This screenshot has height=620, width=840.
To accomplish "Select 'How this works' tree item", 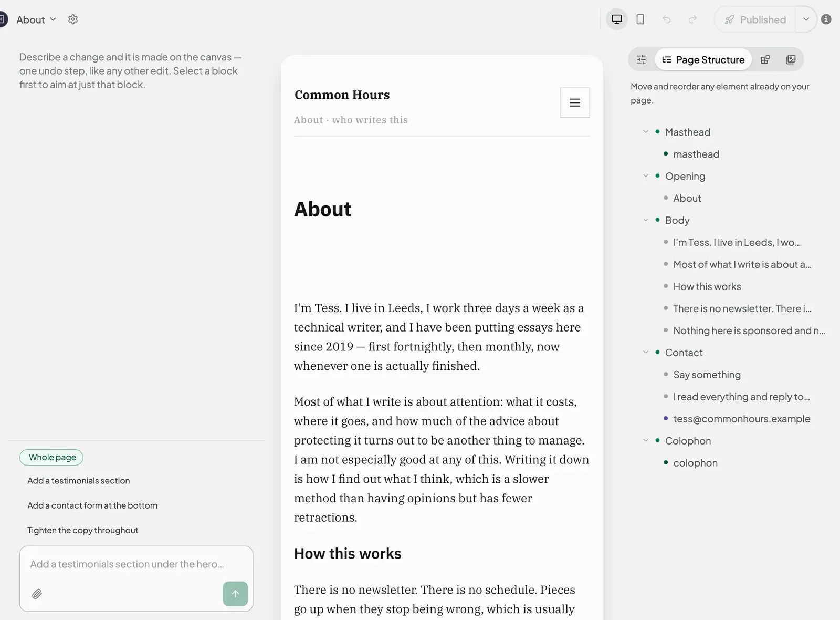I will click(707, 286).
